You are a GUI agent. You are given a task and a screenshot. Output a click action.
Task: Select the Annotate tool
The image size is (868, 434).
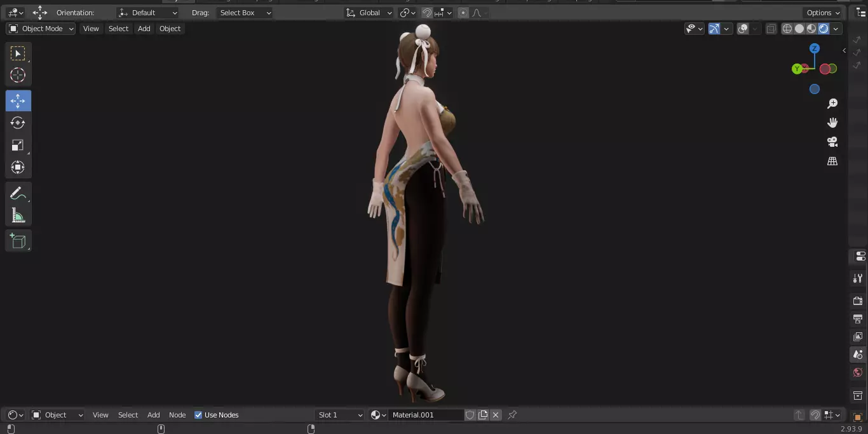point(18,194)
